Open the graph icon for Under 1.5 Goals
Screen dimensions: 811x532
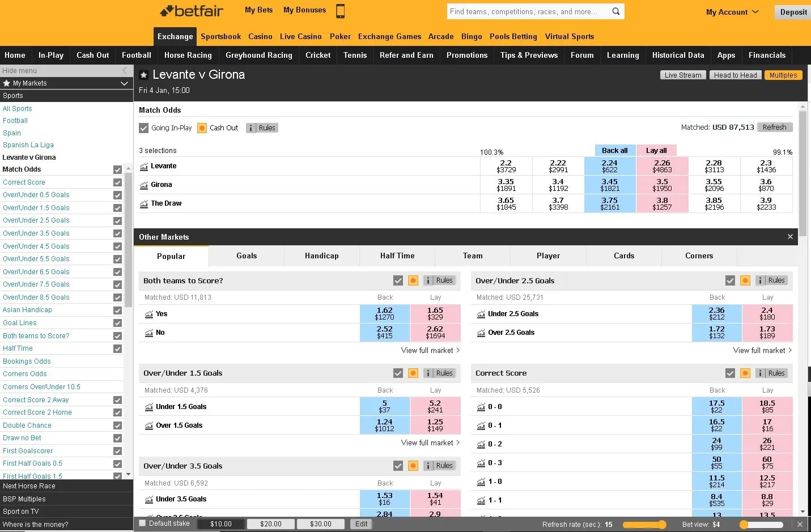point(149,407)
